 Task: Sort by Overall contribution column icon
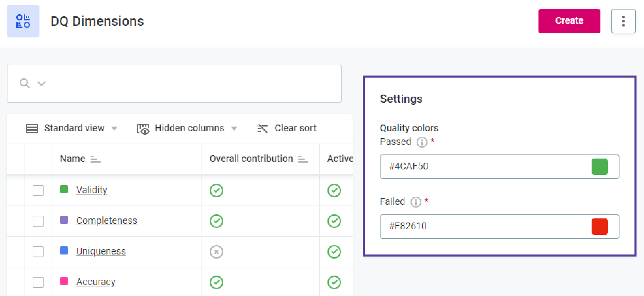(x=303, y=159)
